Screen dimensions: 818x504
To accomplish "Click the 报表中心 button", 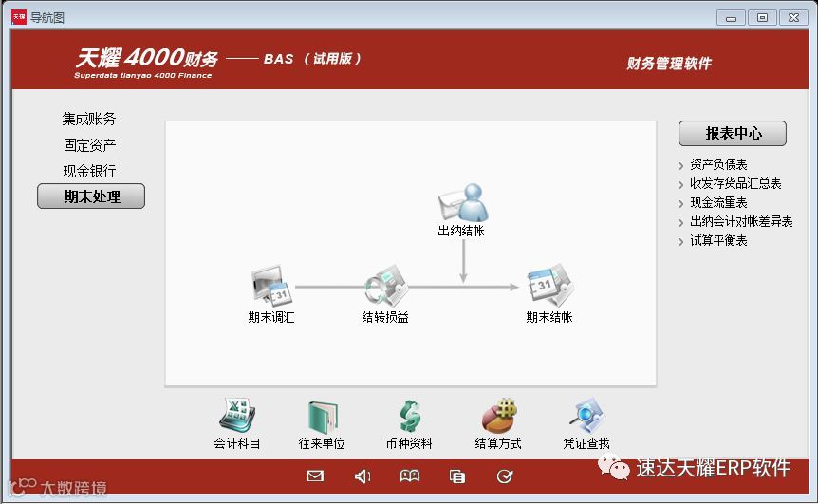I will (x=733, y=134).
